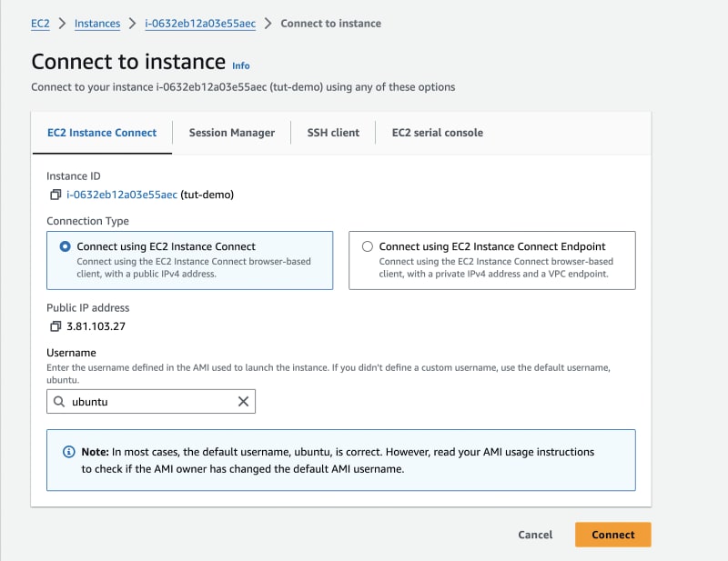
Task: Click the 3.81.103.27 IP address text
Action: pyautogui.click(x=96, y=326)
